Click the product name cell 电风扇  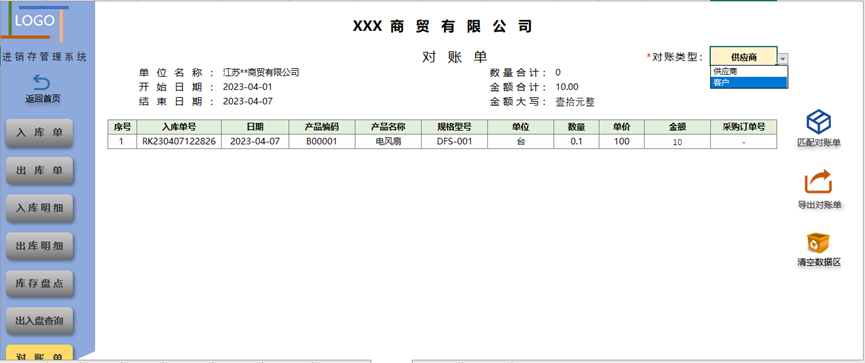click(x=388, y=141)
